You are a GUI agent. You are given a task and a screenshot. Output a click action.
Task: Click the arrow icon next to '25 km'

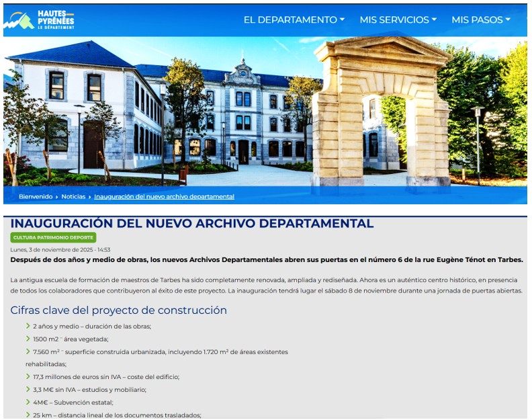[28, 415]
